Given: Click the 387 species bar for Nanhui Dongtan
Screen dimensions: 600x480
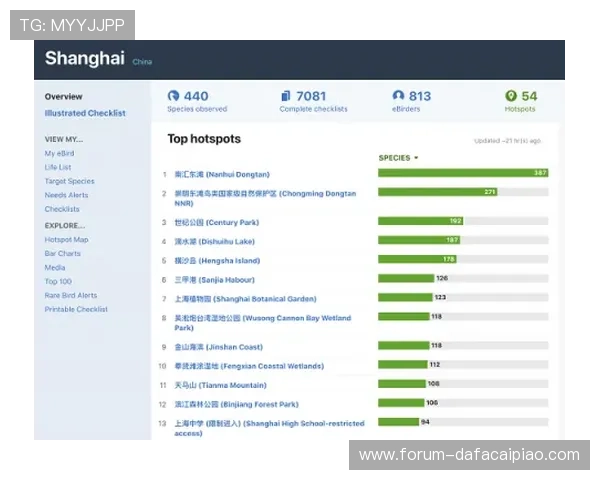Looking at the screenshot, I should point(463,173).
